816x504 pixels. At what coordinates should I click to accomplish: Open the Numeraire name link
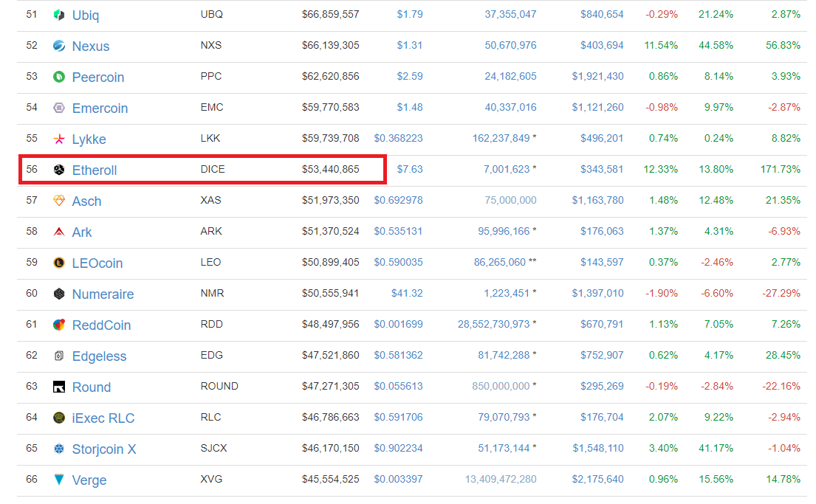tap(103, 294)
